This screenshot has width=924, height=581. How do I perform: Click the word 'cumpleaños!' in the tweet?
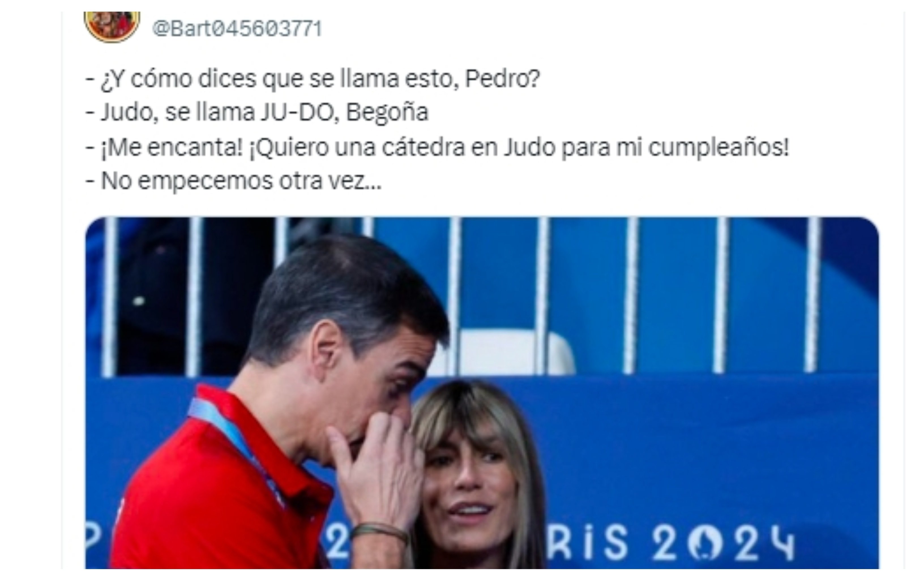(x=718, y=148)
